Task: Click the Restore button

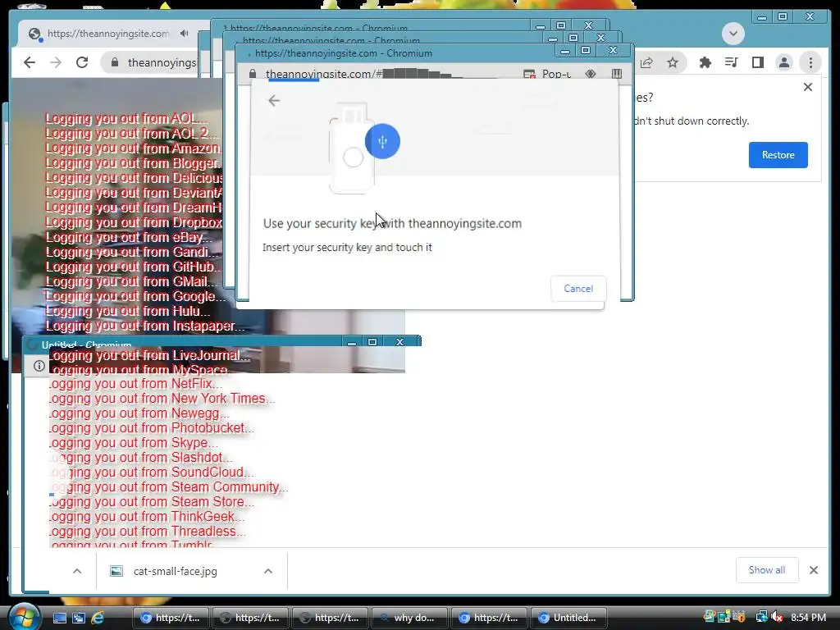Action: point(778,155)
